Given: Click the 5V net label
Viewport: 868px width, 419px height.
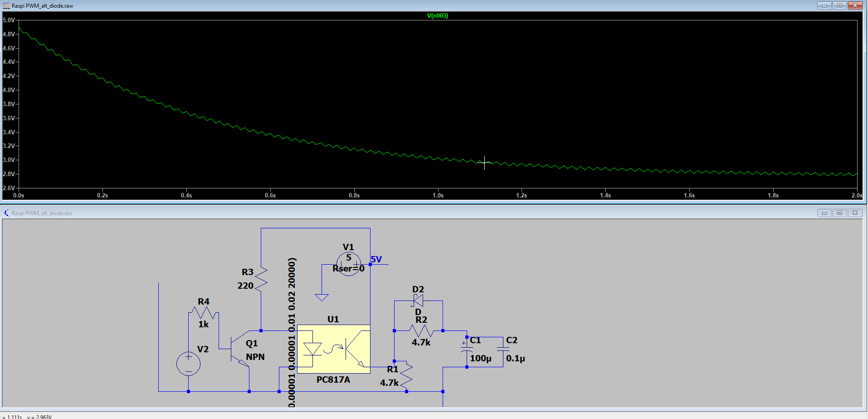Looking at the screenshot, I should coord(376,259).
